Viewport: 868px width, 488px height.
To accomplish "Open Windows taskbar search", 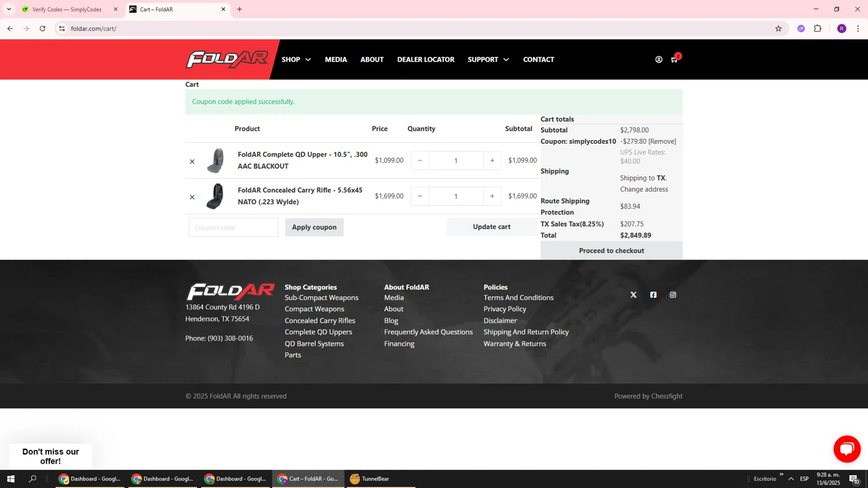I will click(x=32, y=479).
